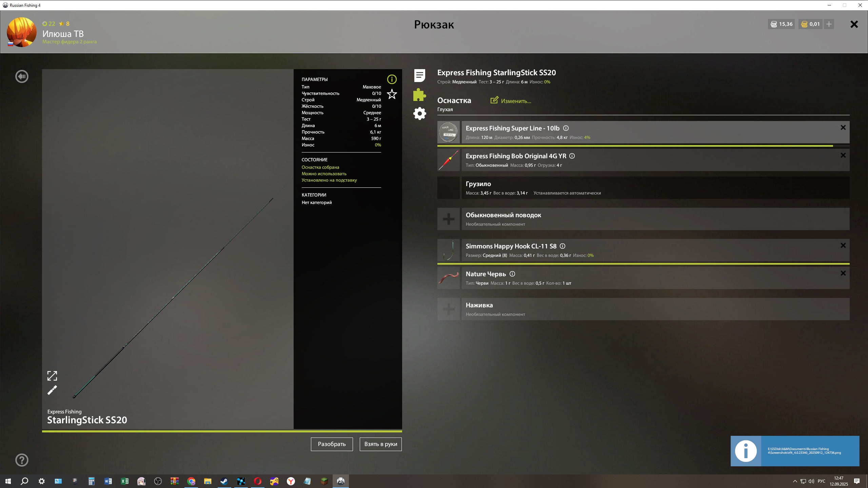This screenshot has width=868, height=488.
Task: Show hidden tray icons chevron
Action: click(x=795, y=481)
